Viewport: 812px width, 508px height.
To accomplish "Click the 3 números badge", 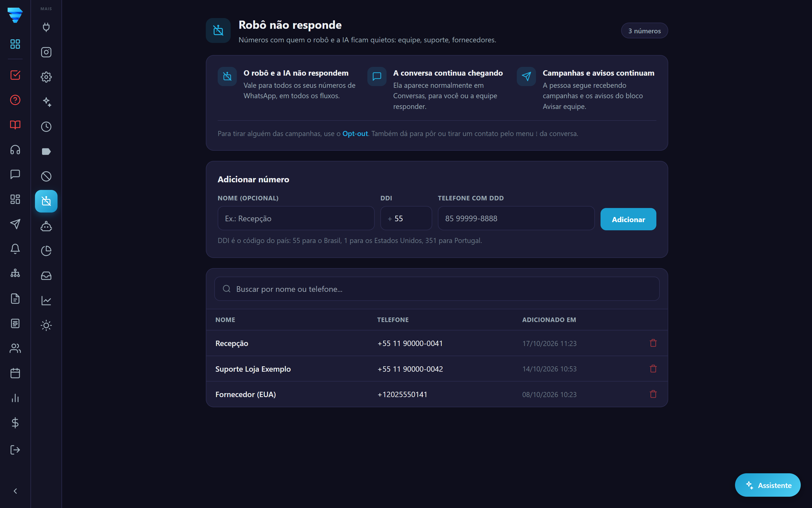I will click(x=644, y=30).
